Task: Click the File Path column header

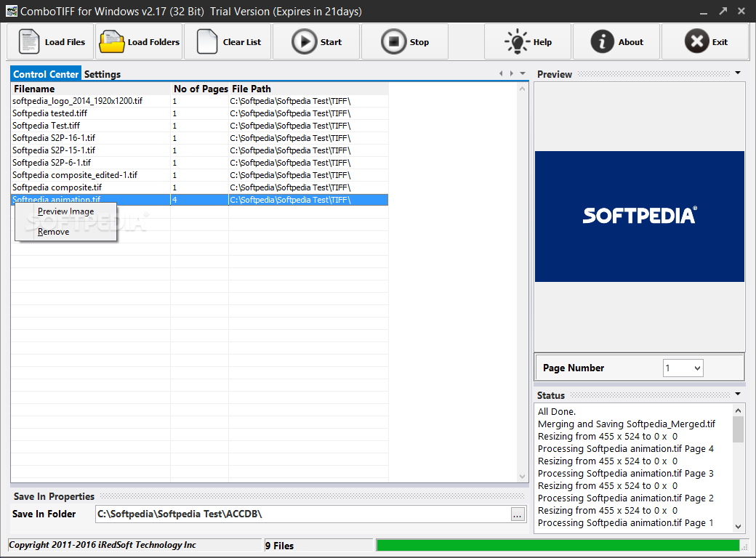Action: [x=308, y=89]
